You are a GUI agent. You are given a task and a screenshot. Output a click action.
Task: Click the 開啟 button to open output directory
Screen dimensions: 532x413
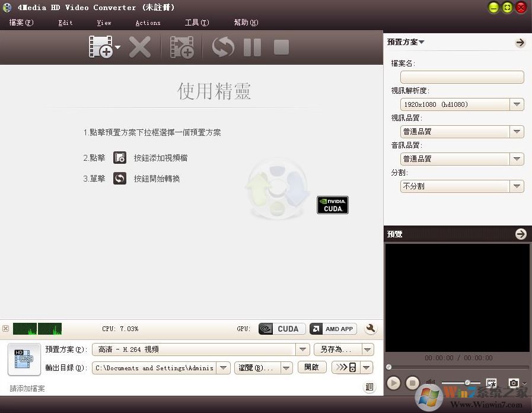[x=311, y=367]
